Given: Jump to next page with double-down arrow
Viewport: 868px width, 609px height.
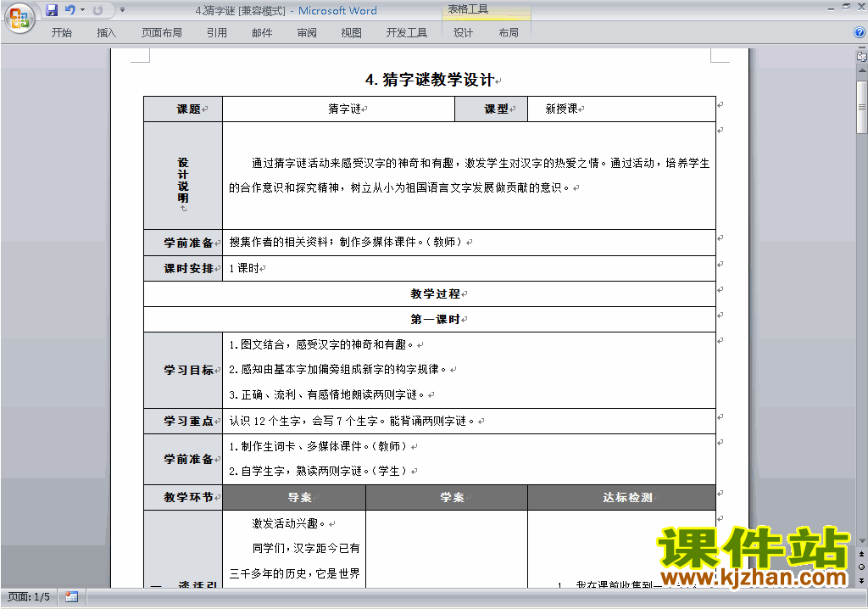Looking at the screenshot, I should (862, 580).
